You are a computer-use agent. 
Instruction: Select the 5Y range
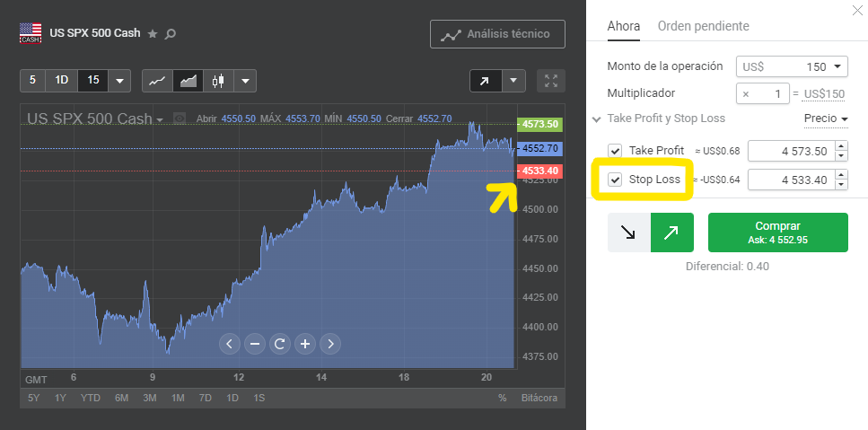click(34, 398)
